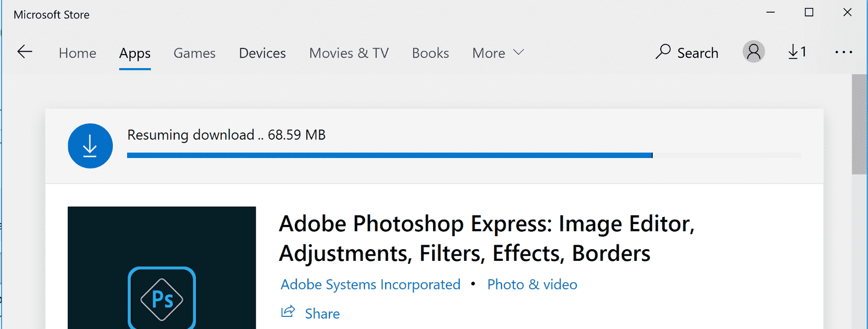The width and height of the screenshot is (868, 329).
Task: Click the 'Resuming download .. 68.59 MB' text
Action: pyautogui.click(x=226, y=135)
